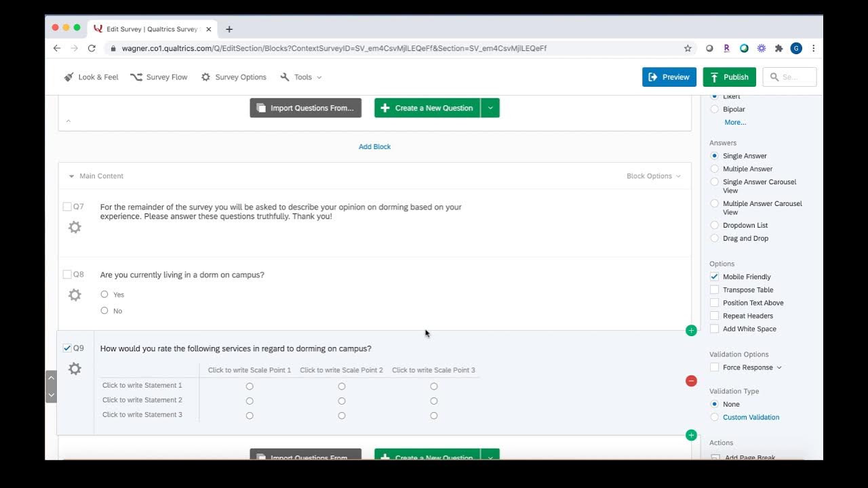The width and height of the screenshot is (868, 488).
Task: Click the browser address bar URL
Action: [x=334, y=48]
